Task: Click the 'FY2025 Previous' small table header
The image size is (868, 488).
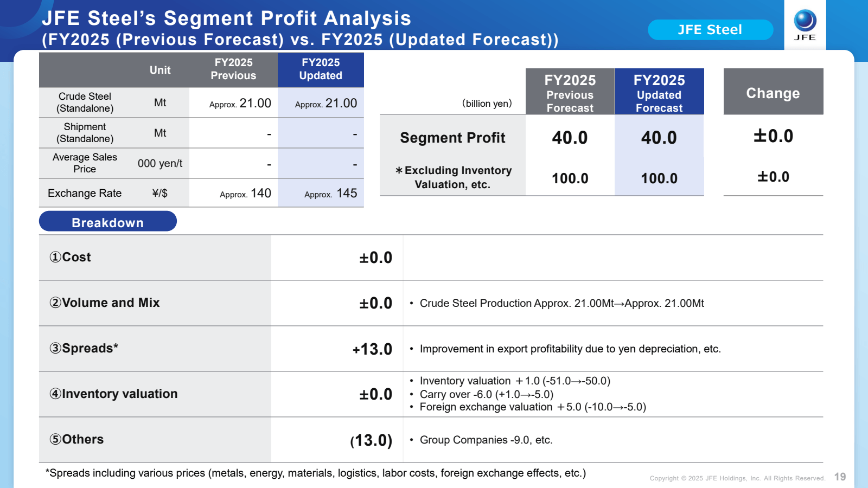Action: click(233, 69)
